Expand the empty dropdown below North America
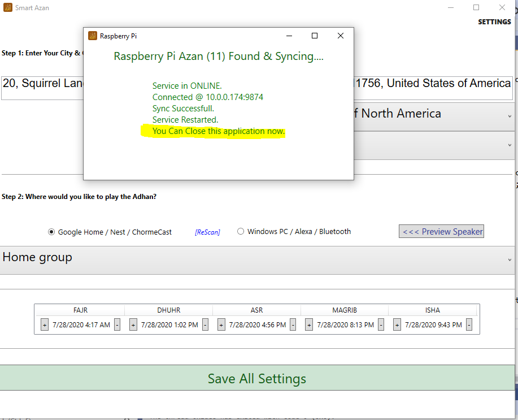The height and width of the screenshot is (420, 518). coord(434,145)
